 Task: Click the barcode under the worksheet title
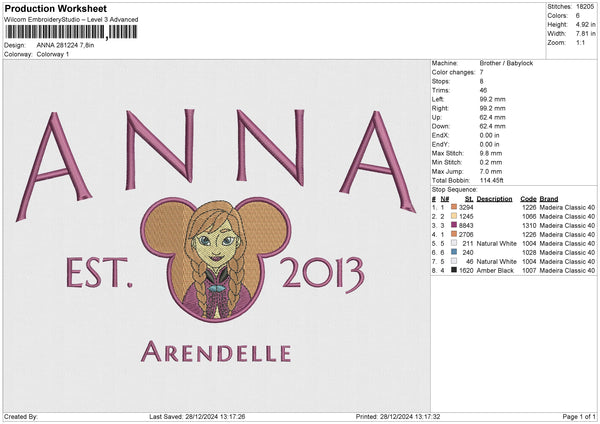(x=71, y=32)
